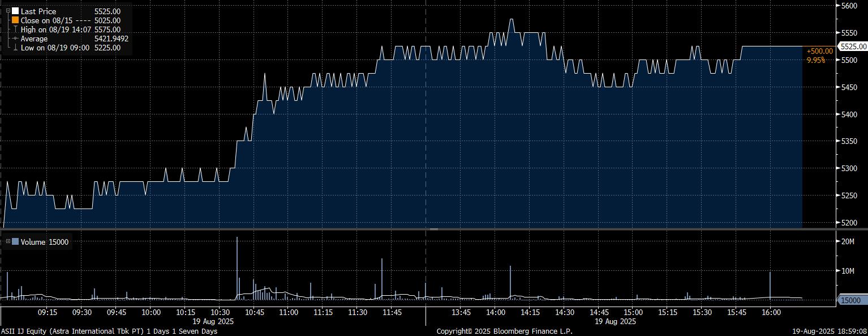Click the white Last Price color swatch
This screenshot has height=336, width=868.
15,11
